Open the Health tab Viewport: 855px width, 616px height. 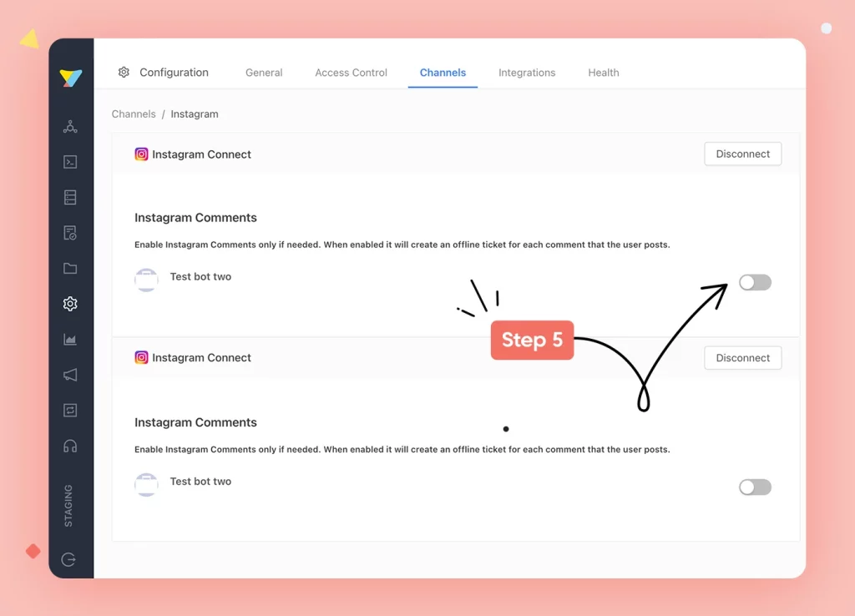604,73
